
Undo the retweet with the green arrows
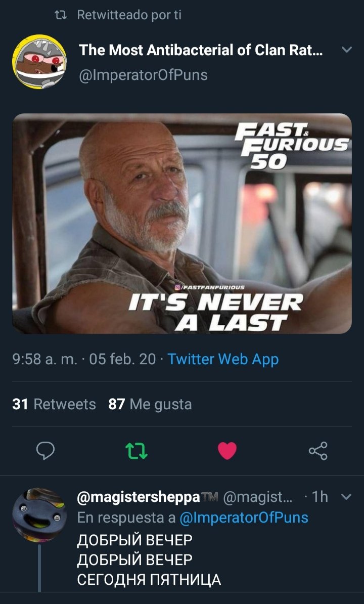[138, 450]
